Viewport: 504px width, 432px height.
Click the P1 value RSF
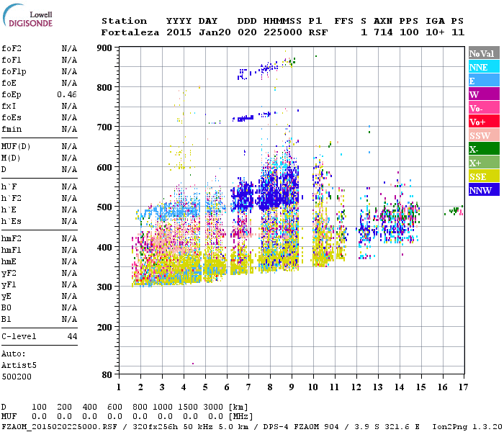pyautogui.click(x=318, y=32)
